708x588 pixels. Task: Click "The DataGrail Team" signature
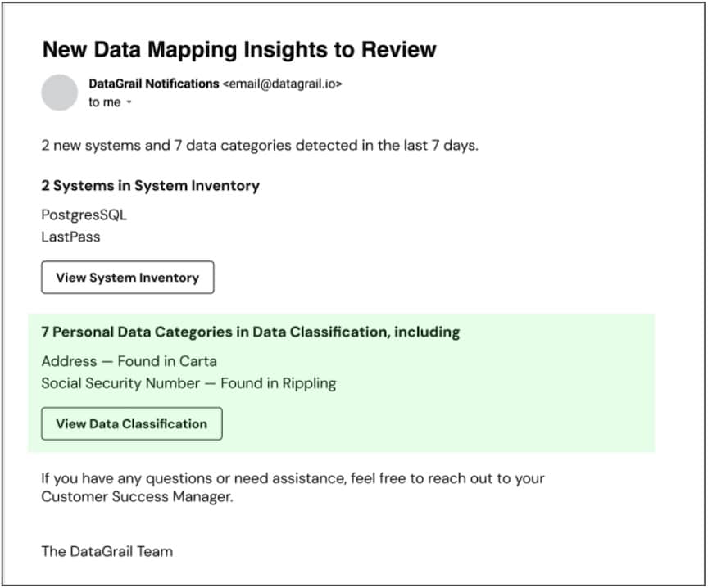(107, 551)
